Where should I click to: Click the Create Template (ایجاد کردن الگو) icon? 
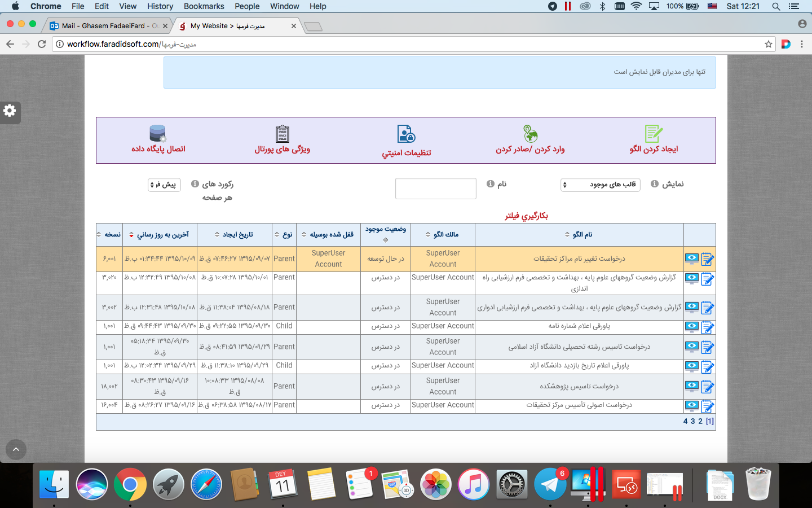[653, 134]
